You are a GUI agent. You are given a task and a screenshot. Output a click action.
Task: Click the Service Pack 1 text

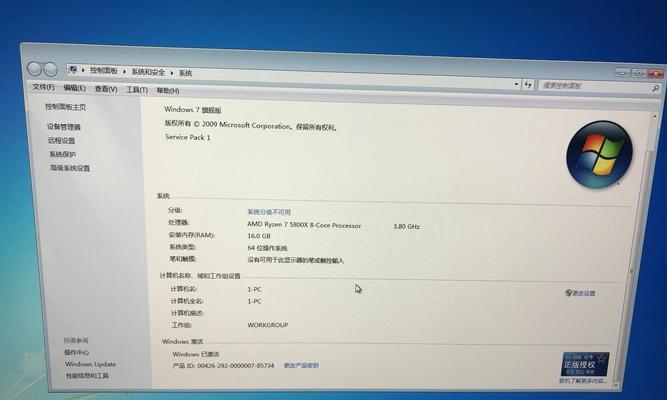tap(188, 137)
